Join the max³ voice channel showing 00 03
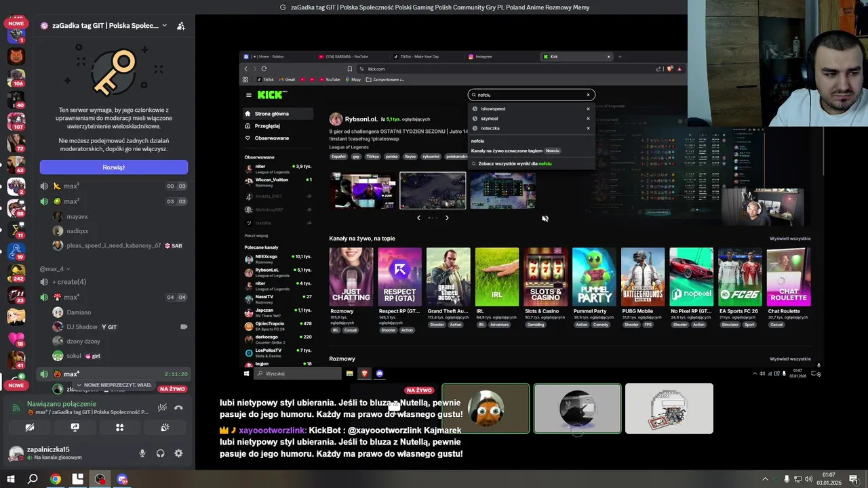This screenshot has height=488, width=868. 113,186
